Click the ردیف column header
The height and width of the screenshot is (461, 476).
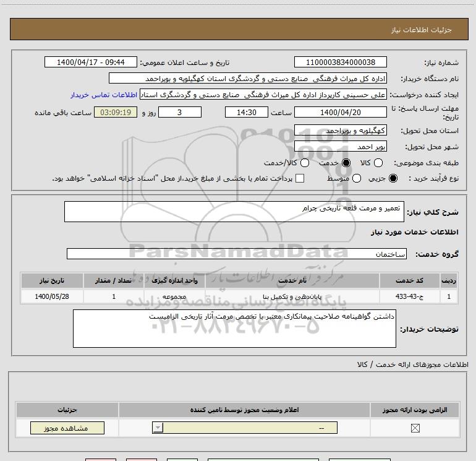click(x=449, y=280)
